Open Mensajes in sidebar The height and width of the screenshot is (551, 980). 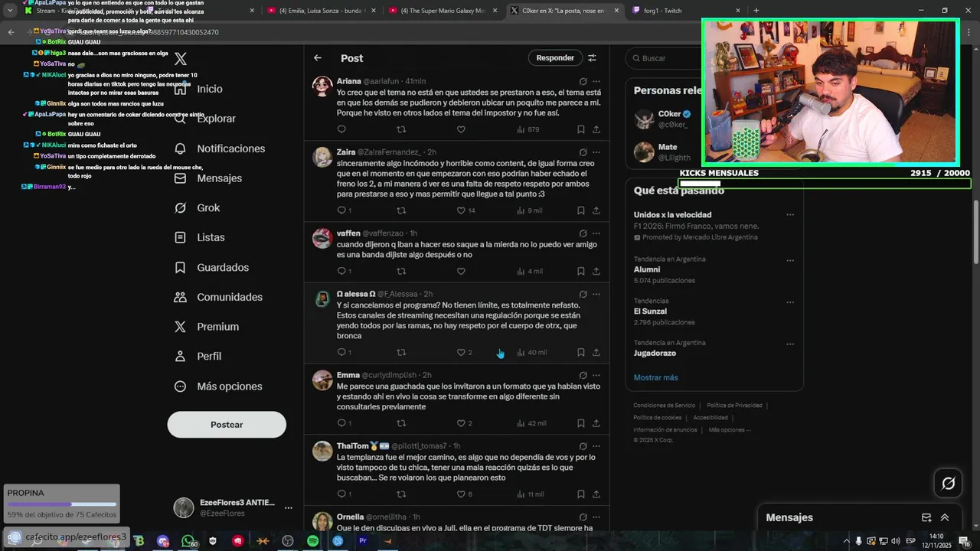click(208, 178)
